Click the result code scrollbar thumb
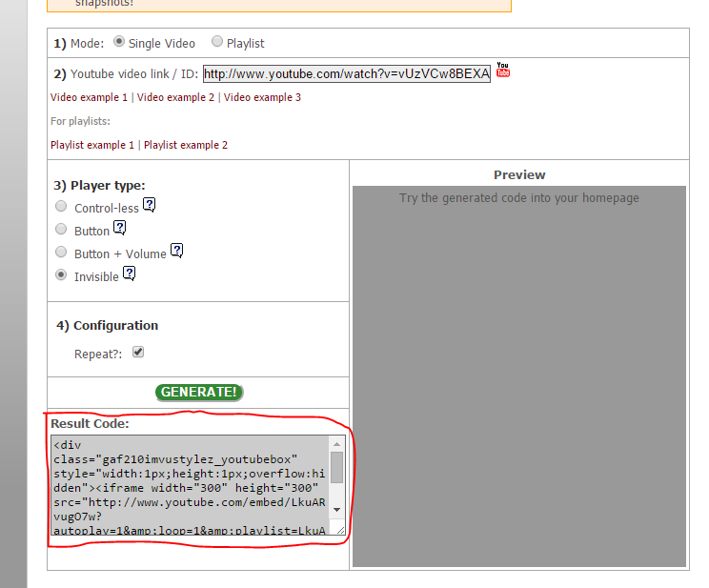Viewport: 709px width, 588px height. (336, 467)
